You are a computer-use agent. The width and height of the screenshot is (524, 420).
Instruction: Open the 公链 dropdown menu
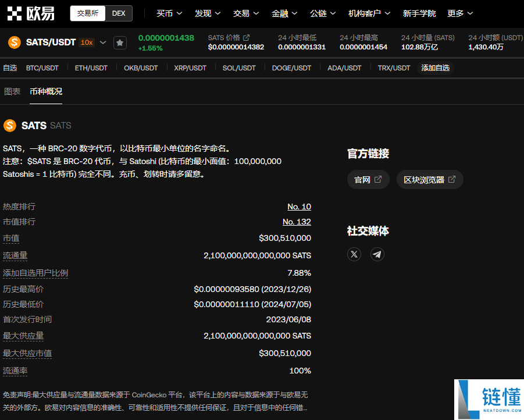[x=323, y=13]
